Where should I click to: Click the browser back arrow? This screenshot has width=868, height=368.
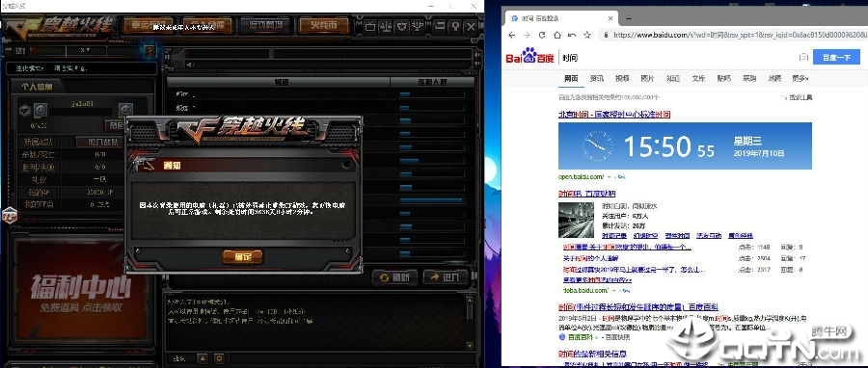click(x=511, y=35)
